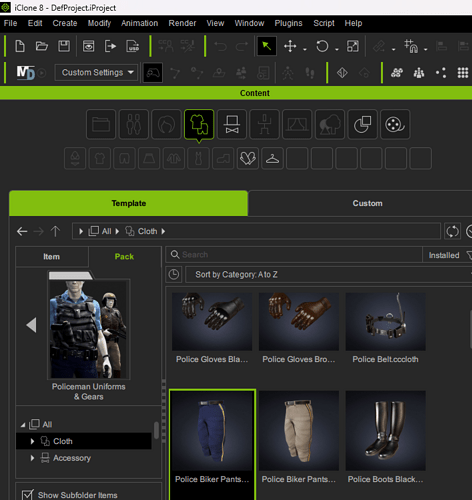The image size is (472, 500).
Task: Click the Export file icon
Action: pyautogui.click(x=110, y=46)
